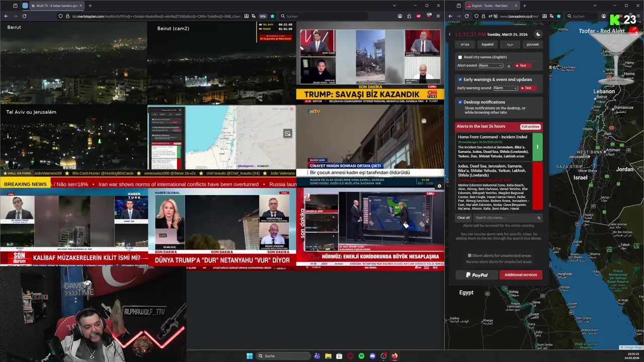Viewport: 644px width, 362px height.
Task: Select the CNN Türk video tile
Action: pos(370,63)
